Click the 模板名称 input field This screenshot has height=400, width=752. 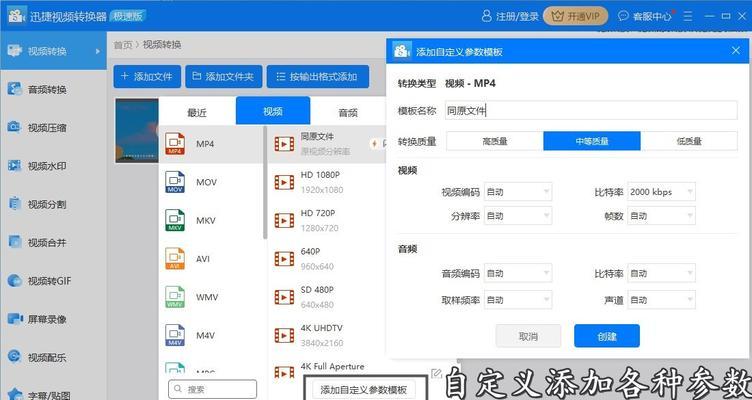pos(591,111)
